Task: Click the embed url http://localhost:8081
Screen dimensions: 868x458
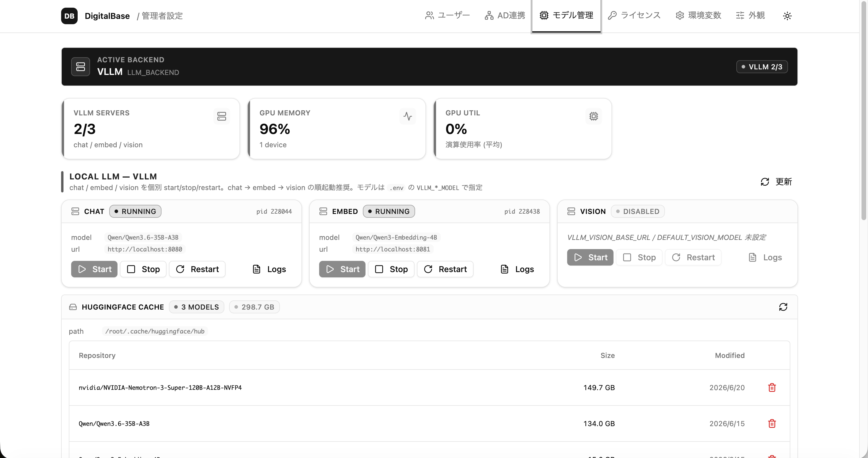Action: (x=393, y=249)
